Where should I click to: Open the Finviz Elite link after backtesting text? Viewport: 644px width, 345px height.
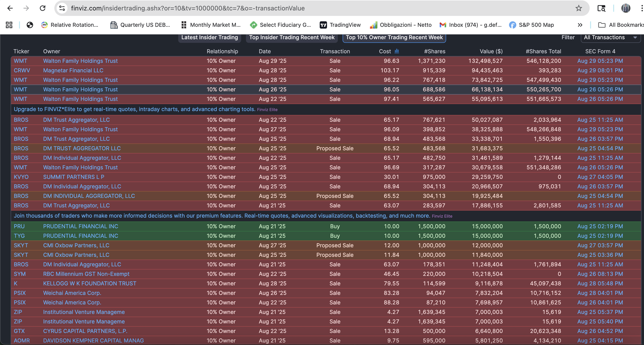pyautogui.click(x=442, y=216)
